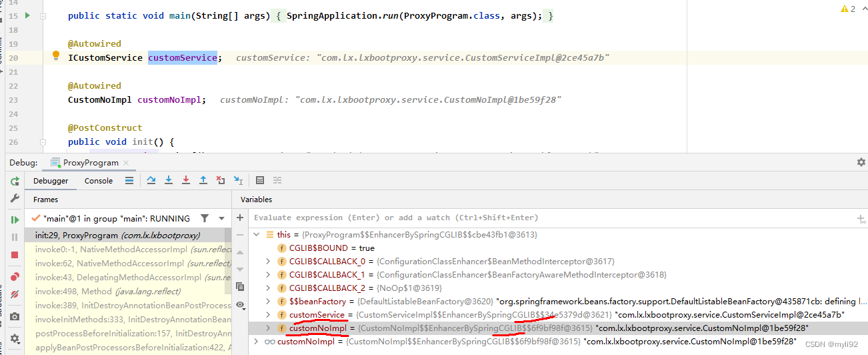Open Debug tool window options gear
This screenshot has width=868, height=355.
pyautogui.click(x=861, y=162)
